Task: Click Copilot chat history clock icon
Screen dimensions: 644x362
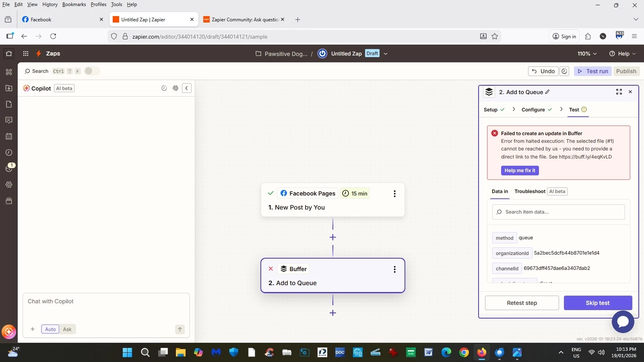Action: tap(164, 88)
